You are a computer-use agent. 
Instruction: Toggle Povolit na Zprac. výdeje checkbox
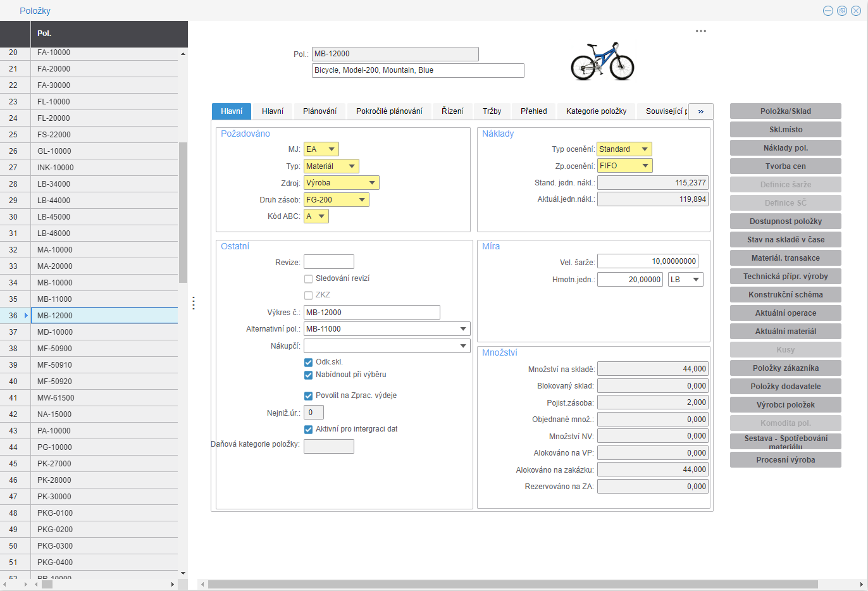(x=308, y=395)
